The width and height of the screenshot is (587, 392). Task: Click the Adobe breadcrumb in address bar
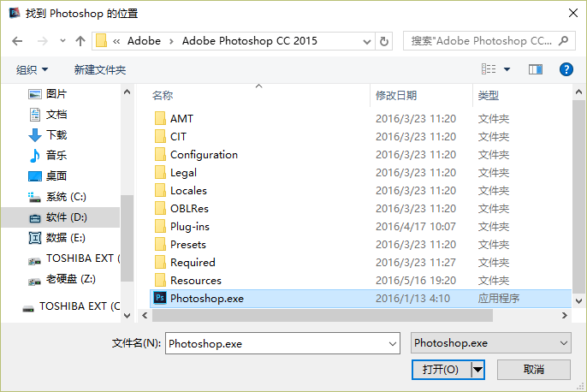point(144,41)
